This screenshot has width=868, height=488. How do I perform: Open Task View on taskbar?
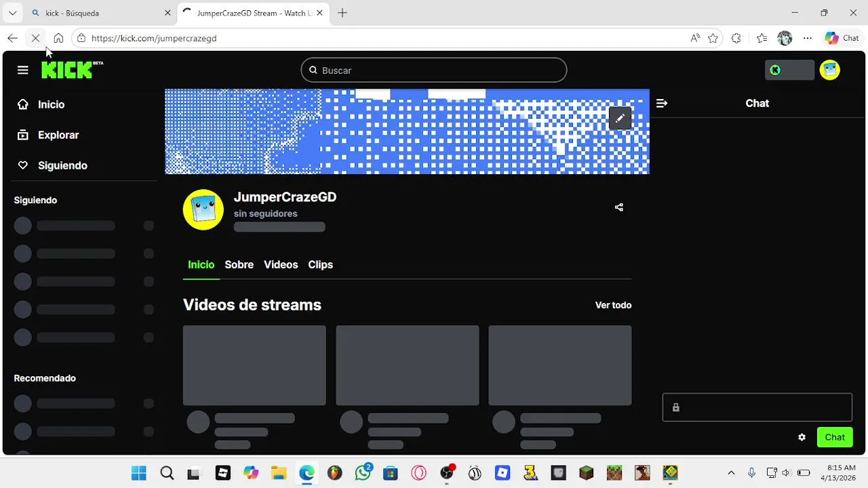pyautogui.click(x=193, y=472)
